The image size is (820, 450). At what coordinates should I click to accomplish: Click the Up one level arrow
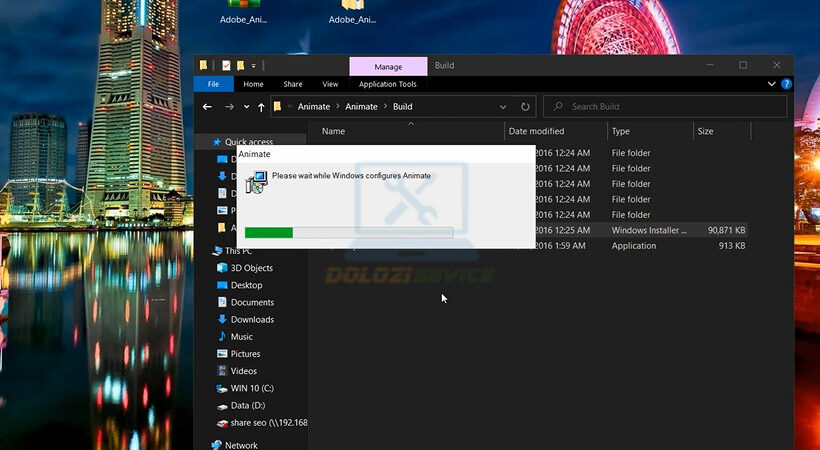(x=261, y=107)
